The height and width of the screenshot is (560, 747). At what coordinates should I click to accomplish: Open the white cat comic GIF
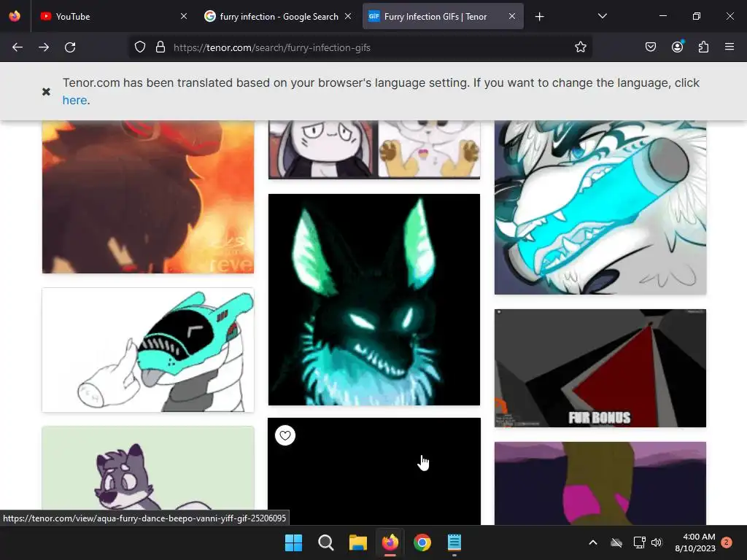tap(374, 149)
